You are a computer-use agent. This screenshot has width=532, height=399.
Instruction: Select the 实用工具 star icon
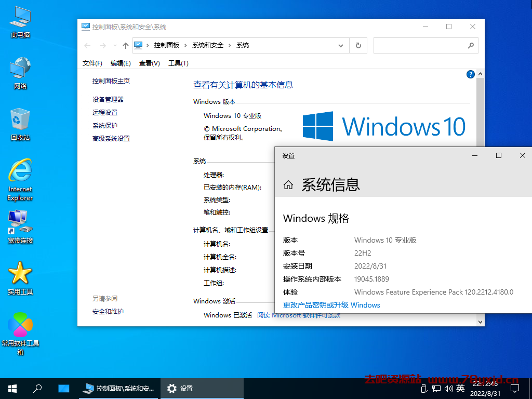point(20,278)
